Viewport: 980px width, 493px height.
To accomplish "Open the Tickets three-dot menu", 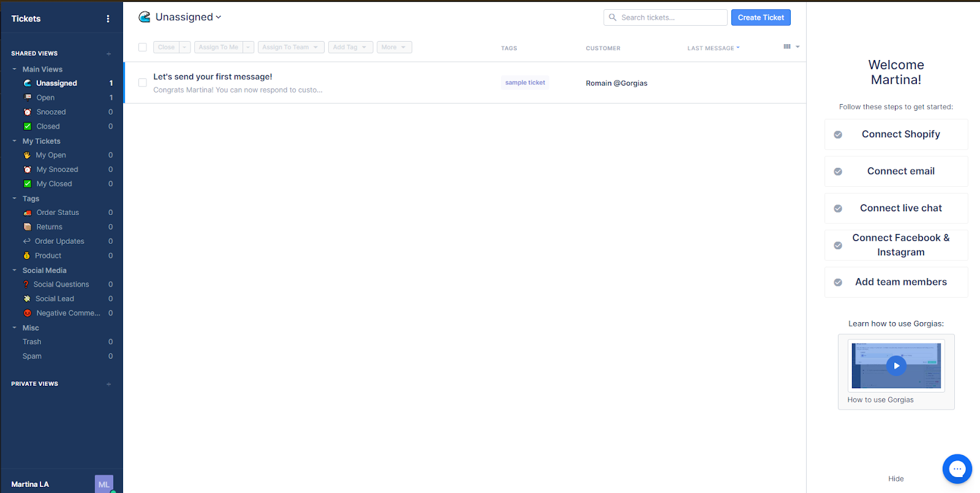I will point(108,19).
